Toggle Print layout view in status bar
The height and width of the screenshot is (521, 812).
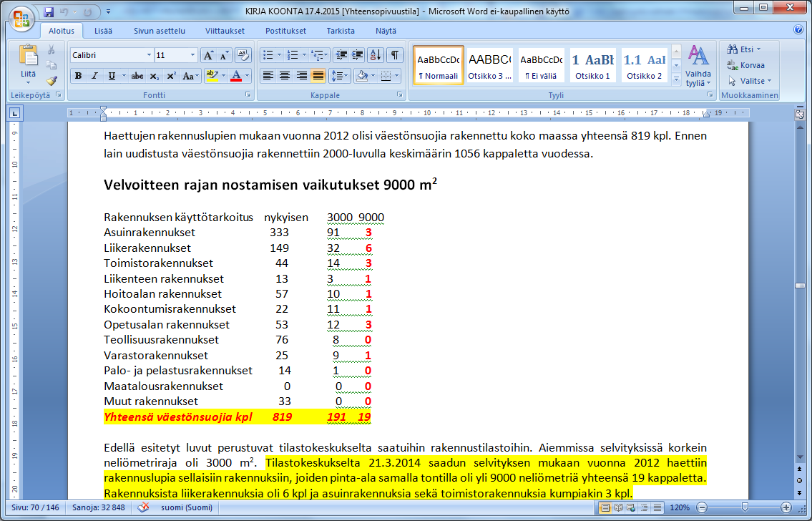[x=605, y=507]
